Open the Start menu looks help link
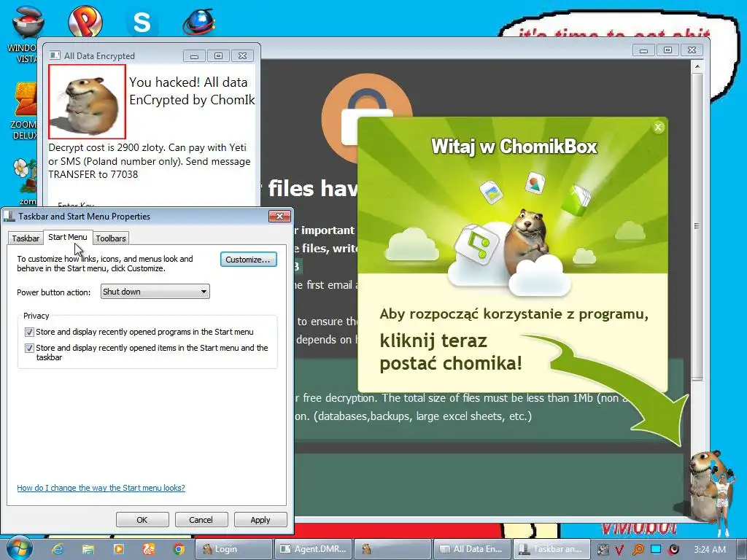Viewport: 747px width, 560px height. 101,488
